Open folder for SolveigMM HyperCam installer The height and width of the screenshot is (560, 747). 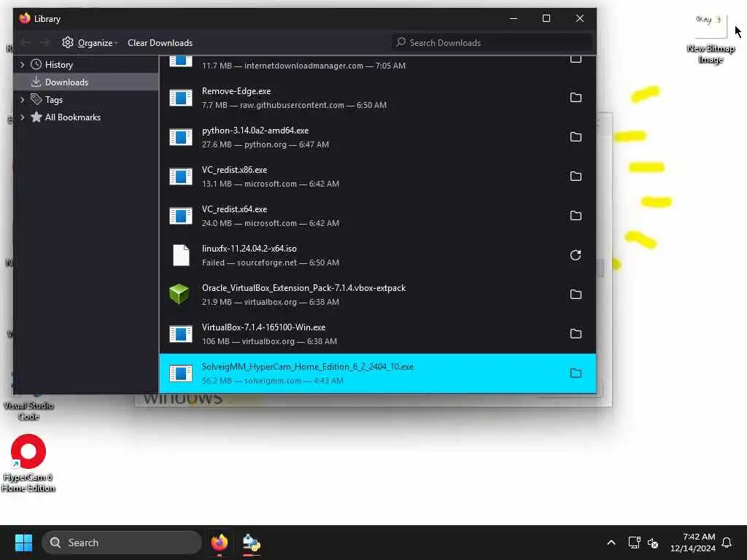tap(576, 373)
